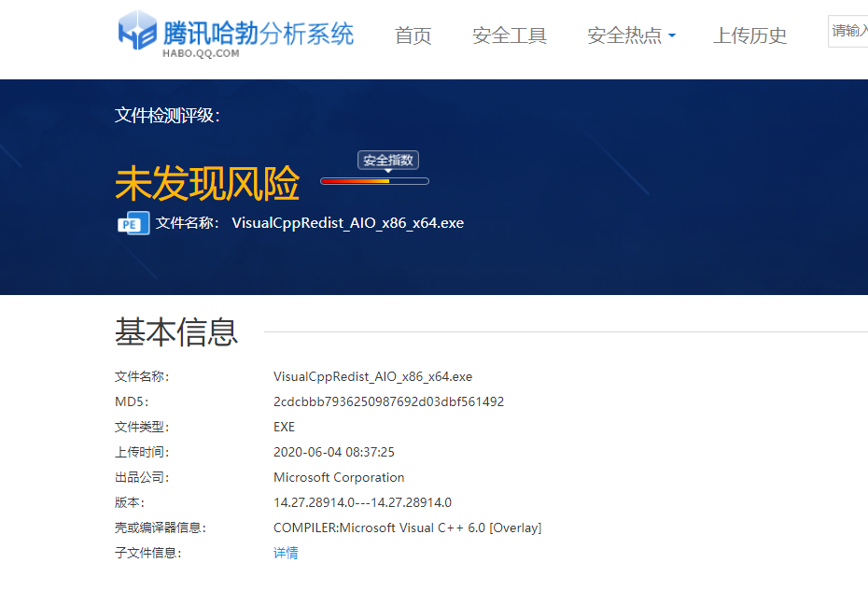The image size is (868, 591).
Task: Select the MD5 hash value 2cdcbbb7936250987692d03dbf561492
Action: tap(388, 401)
